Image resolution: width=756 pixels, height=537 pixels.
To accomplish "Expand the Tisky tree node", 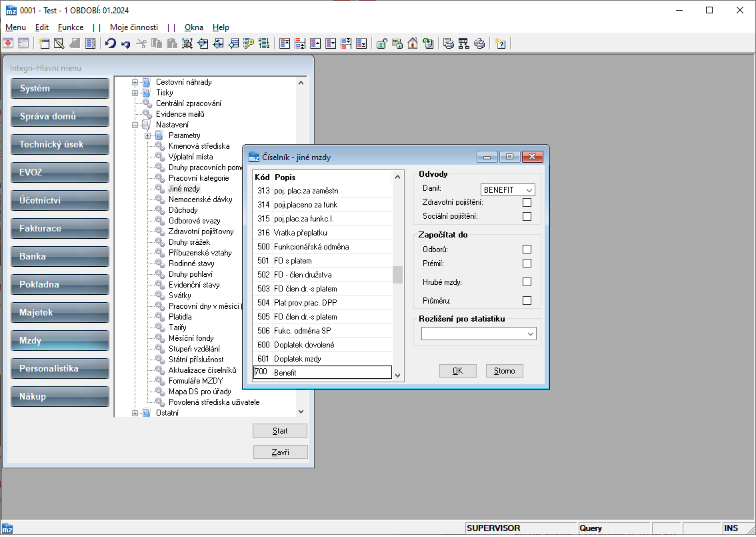I will pyautogui.click(x=135, y=93).
